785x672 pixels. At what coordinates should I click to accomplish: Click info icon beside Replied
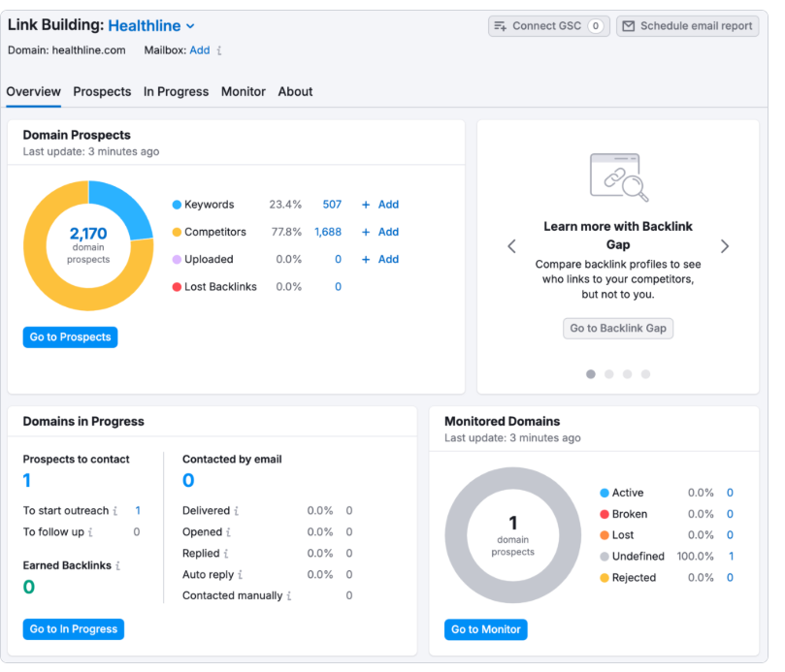pos(226,554)
